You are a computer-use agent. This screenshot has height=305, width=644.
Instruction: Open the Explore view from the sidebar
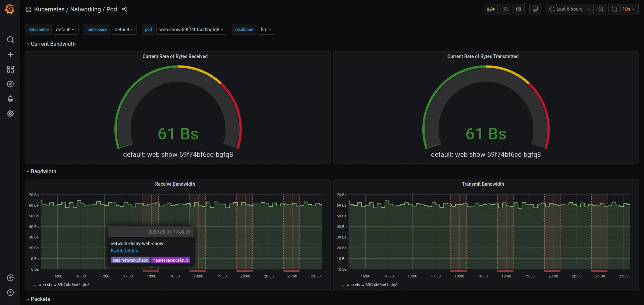click(x=10, y=84)
